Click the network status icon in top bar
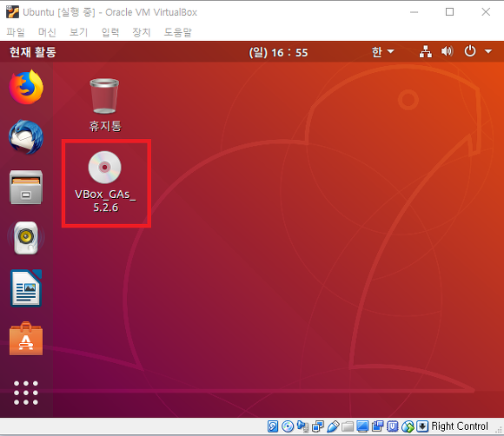This screenshot has height=436, width=504. pos(426,51)
